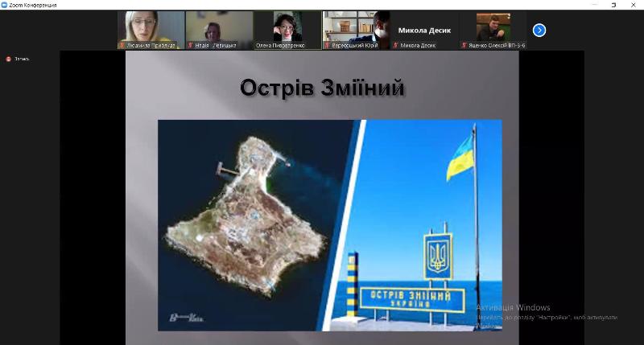Close the Zoom conference window
The height and width of the screenshot is (345, 644).
(x=633, y=5)
